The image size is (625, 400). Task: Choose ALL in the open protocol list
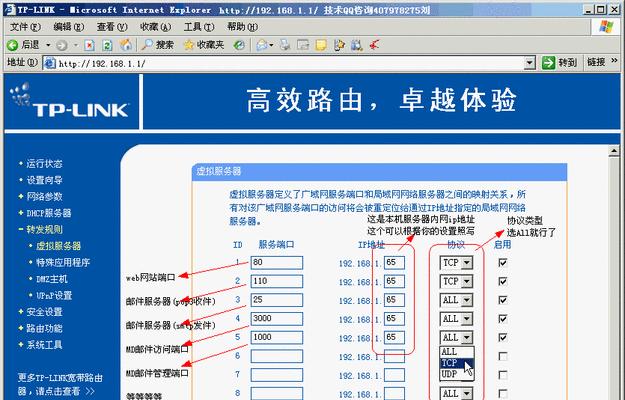pyautogui.click(x=457, y=352)
